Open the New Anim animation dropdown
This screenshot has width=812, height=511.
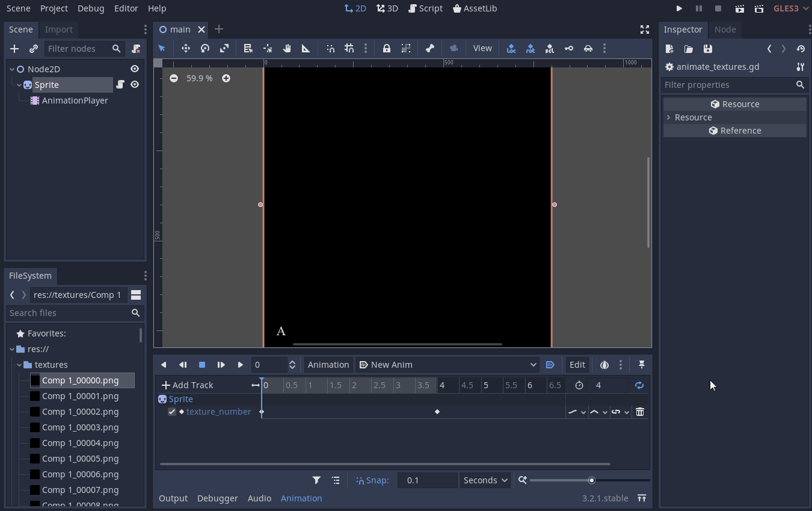pos(447,364)
